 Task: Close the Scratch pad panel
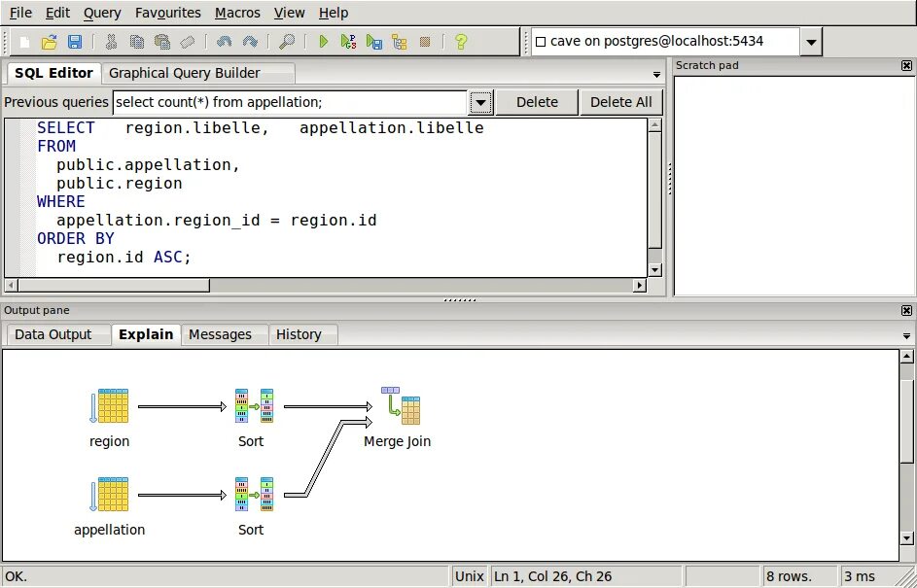click(x=906, y=65)
